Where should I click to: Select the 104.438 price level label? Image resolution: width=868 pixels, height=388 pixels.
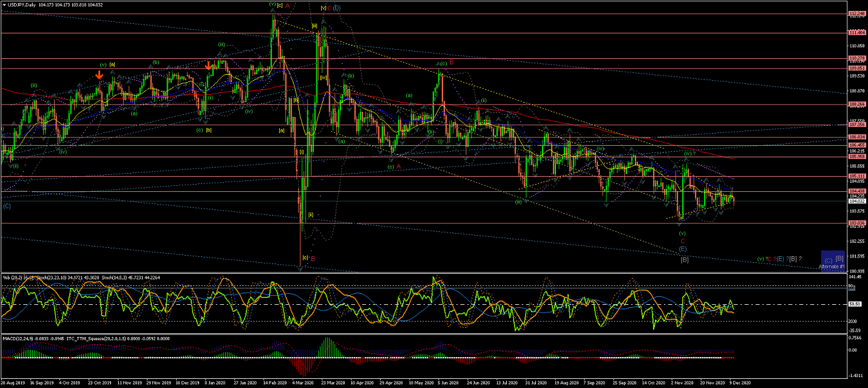[x=856, y=191]
